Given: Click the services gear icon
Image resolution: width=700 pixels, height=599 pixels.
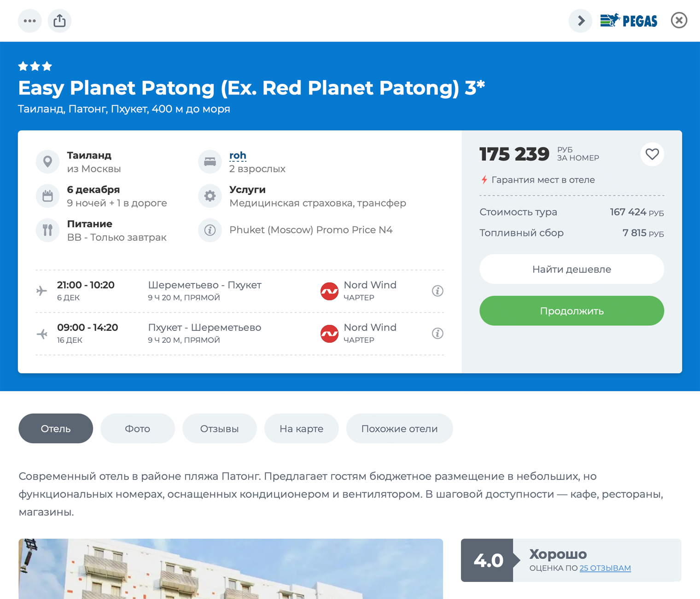Looking at the screenshot, I should 210,196.
